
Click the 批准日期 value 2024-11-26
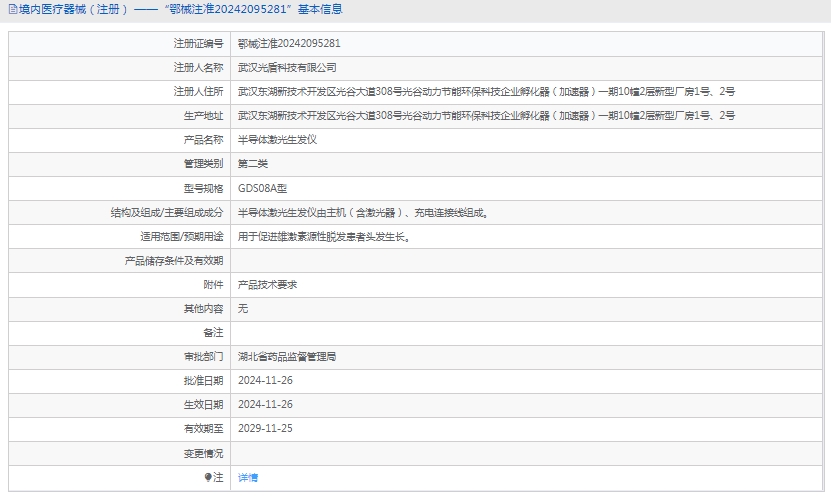click(265, 380)
